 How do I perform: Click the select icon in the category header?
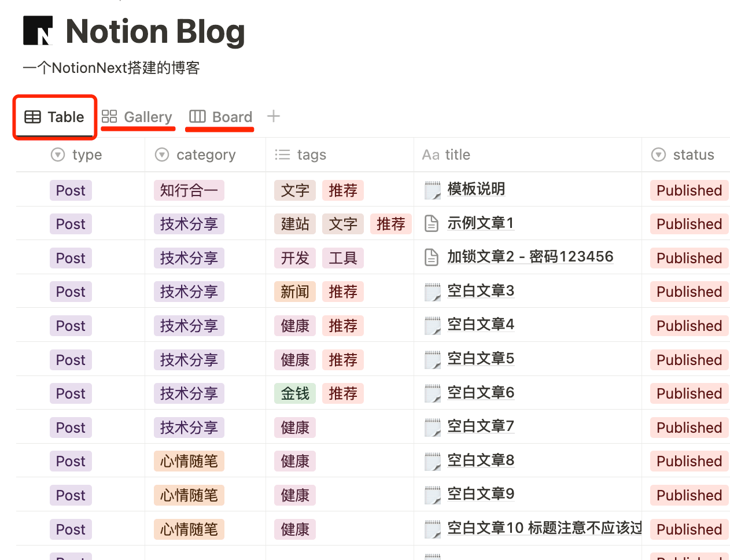click(162, 154)
